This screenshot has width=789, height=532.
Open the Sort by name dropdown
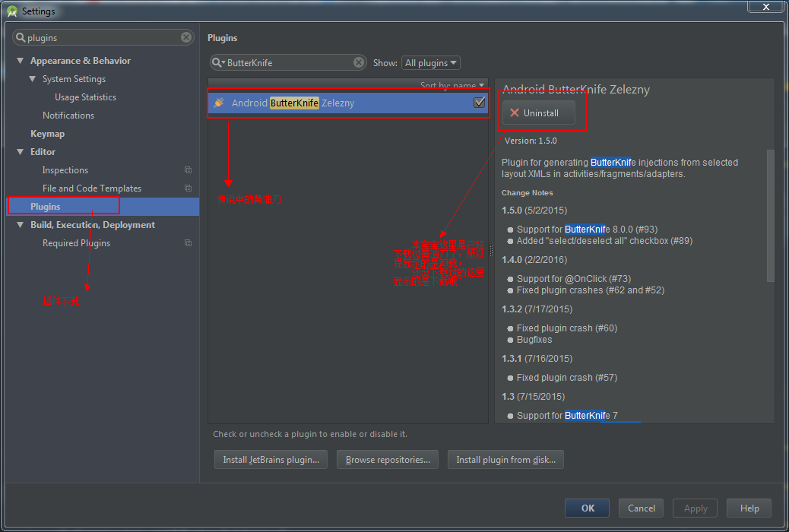click(452, 86)
